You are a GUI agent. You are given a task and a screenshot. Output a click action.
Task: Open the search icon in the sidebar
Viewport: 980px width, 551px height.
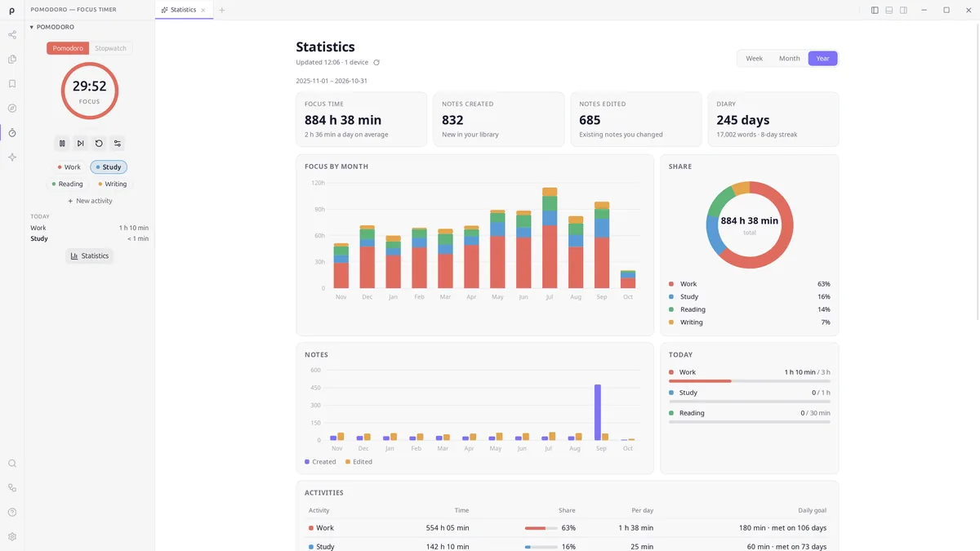pyautogui.click(x=12, y=464)
